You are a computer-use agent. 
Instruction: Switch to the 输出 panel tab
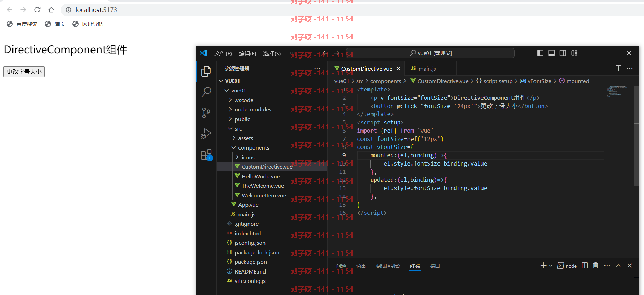[x=361, y=266]
